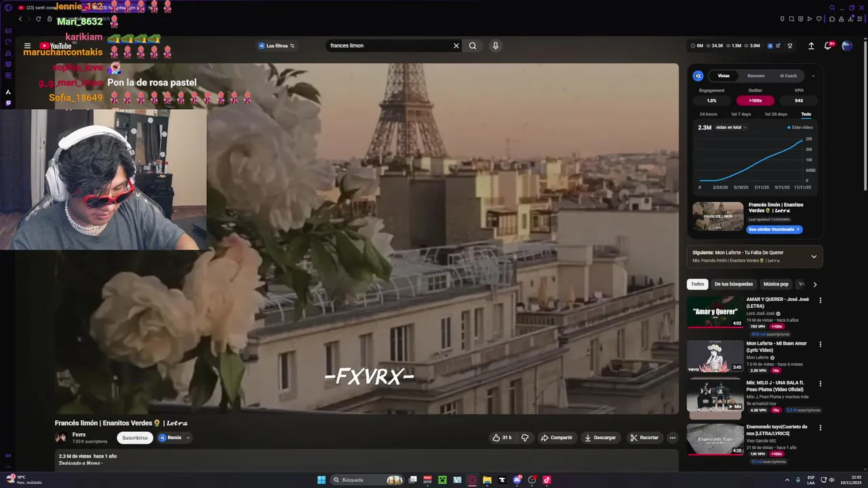Open the trophy icon in stats bar
The image size is (868, 488).
(x=790, y=45)
